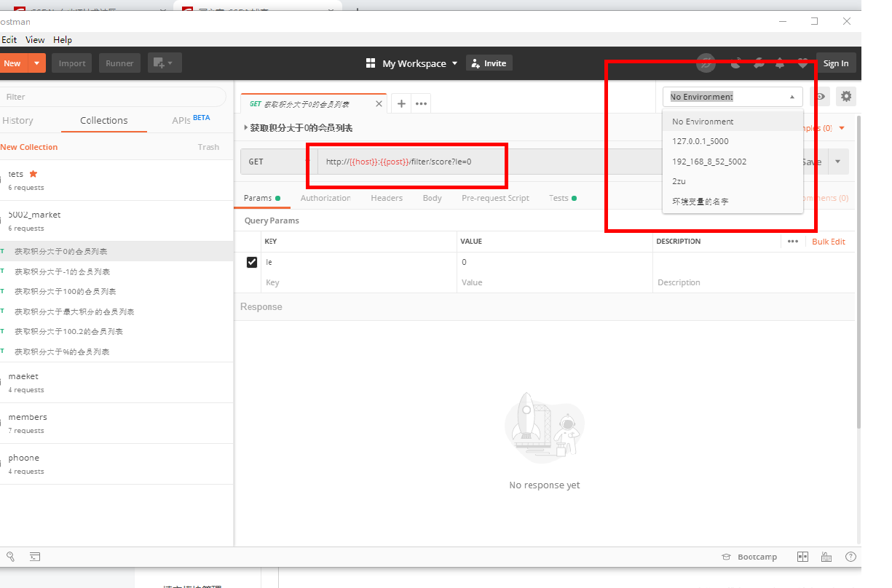The width and height of the screenshot is (892, 588).
Task: Click the Sign In button
Action: pyautogui.click(x=836, y=63)
